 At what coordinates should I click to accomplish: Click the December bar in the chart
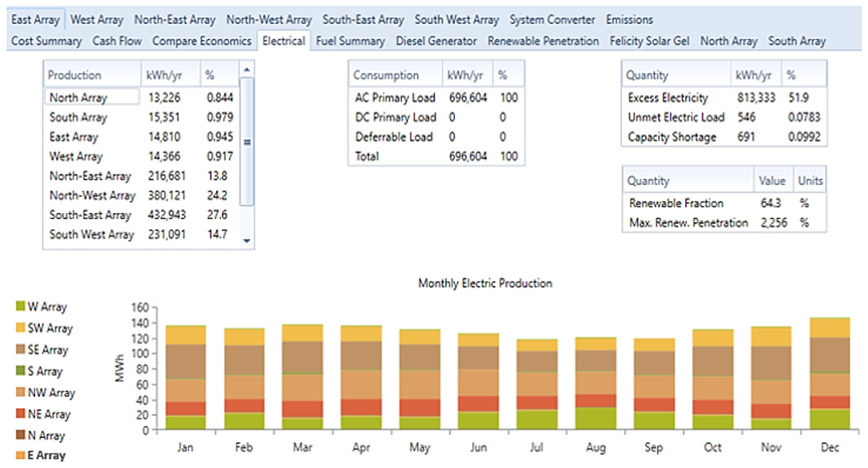[830, 373]
